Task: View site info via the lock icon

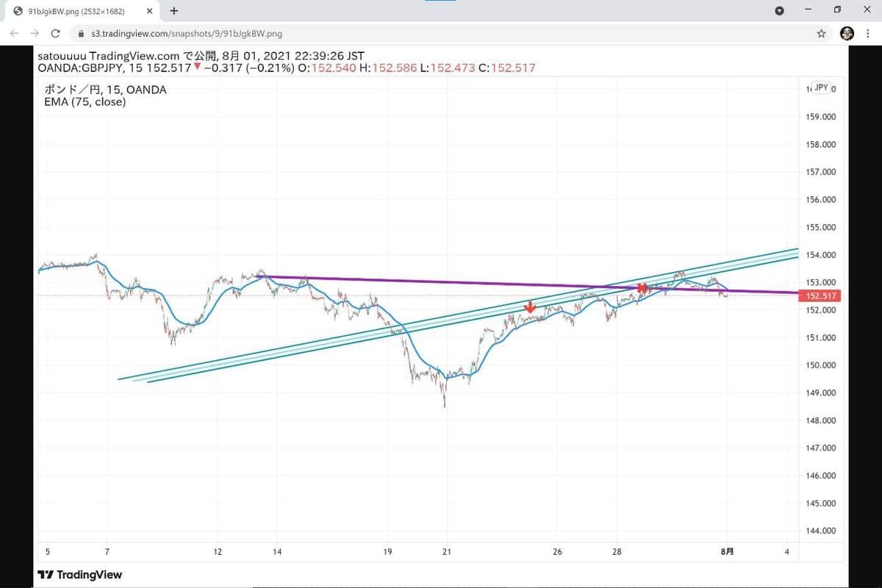Action: point(81,34)
